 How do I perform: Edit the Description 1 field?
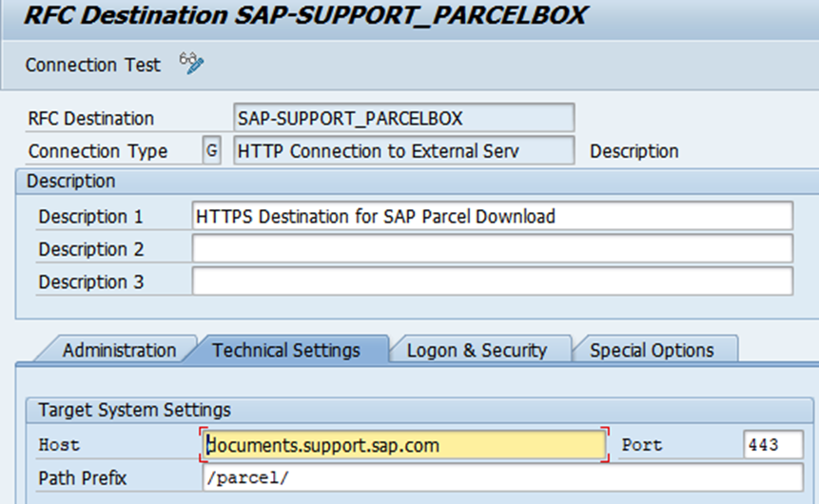[493, 216]
